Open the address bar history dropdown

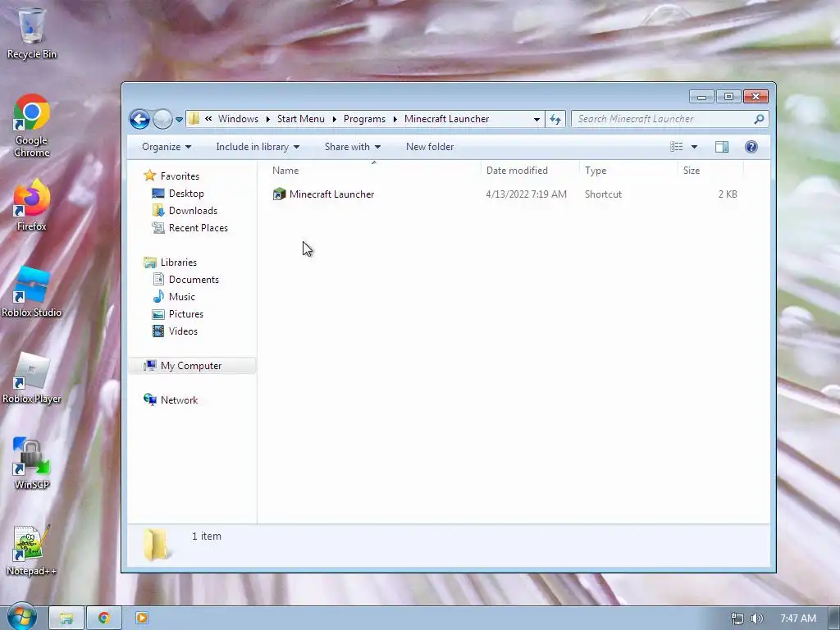point(536,120)
